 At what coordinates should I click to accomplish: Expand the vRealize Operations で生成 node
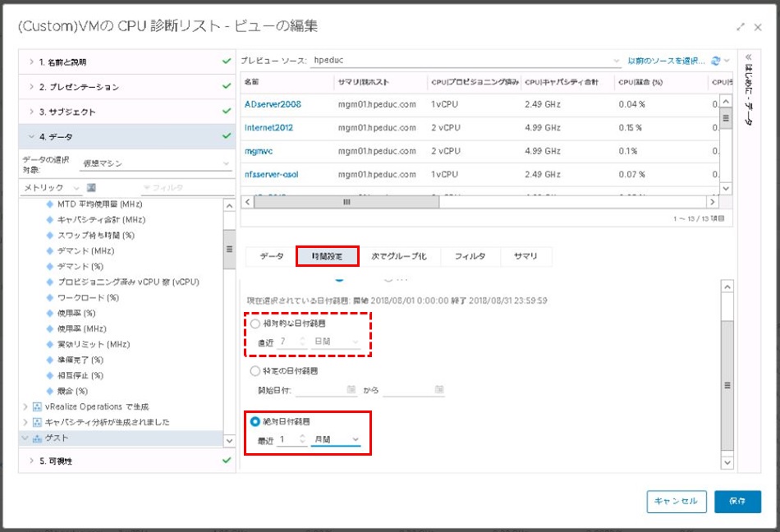(x=25, y=406)
